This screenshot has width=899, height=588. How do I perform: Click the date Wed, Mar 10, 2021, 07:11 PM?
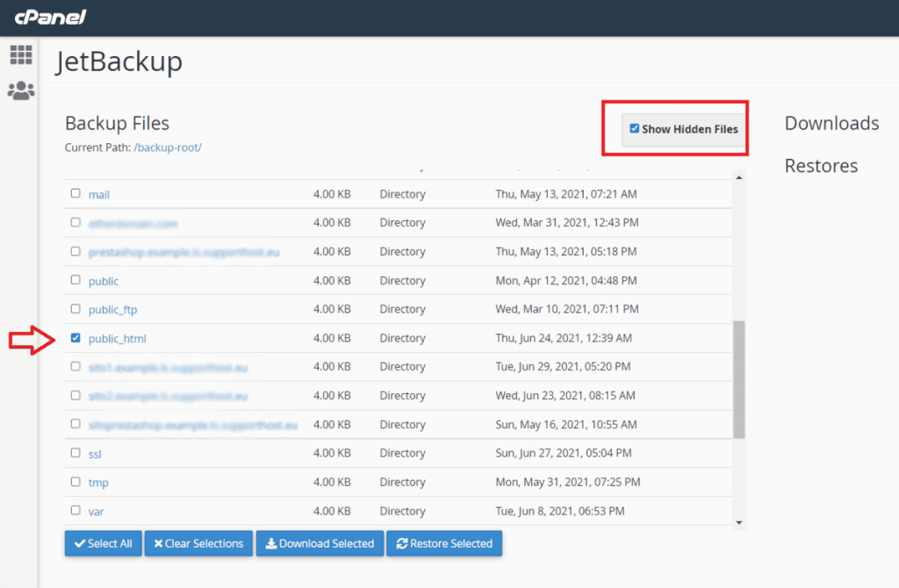[567, 310]
